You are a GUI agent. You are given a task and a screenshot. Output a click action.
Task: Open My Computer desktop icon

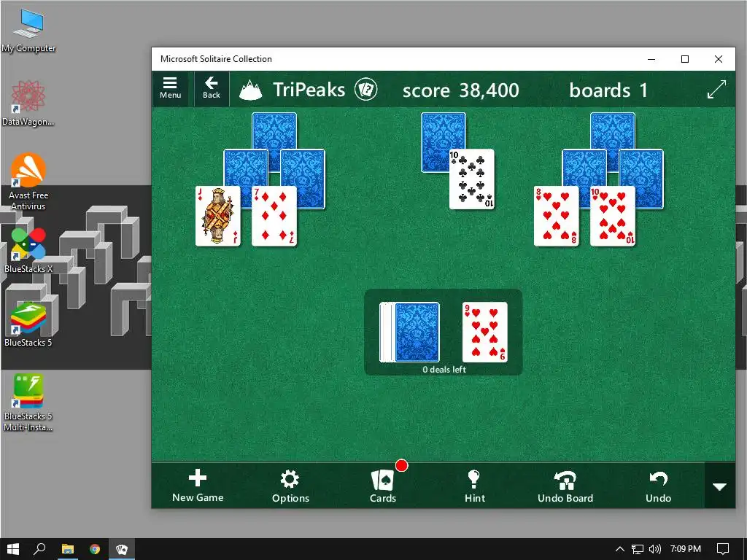click(28, 31)
